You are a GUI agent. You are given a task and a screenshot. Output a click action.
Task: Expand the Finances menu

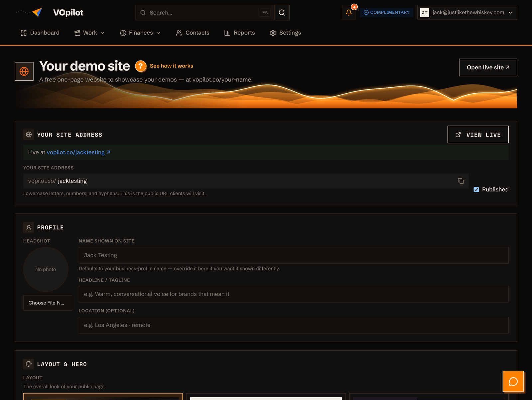point(140,33)
